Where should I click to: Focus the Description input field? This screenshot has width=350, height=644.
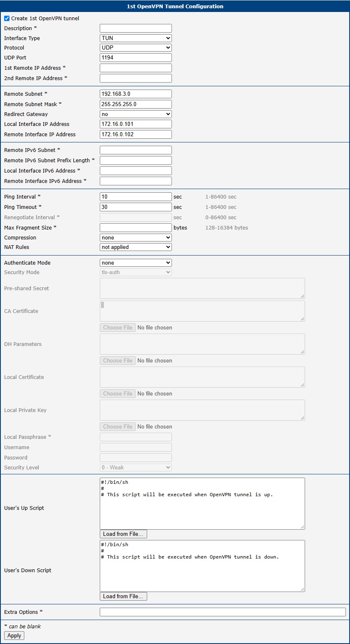tap(136, 28)
